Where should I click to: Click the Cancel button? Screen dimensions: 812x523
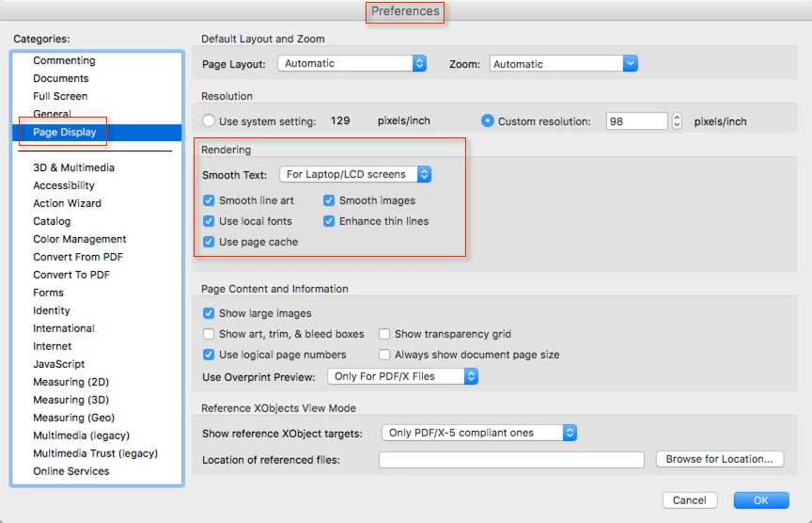click(x=690, y=500)
